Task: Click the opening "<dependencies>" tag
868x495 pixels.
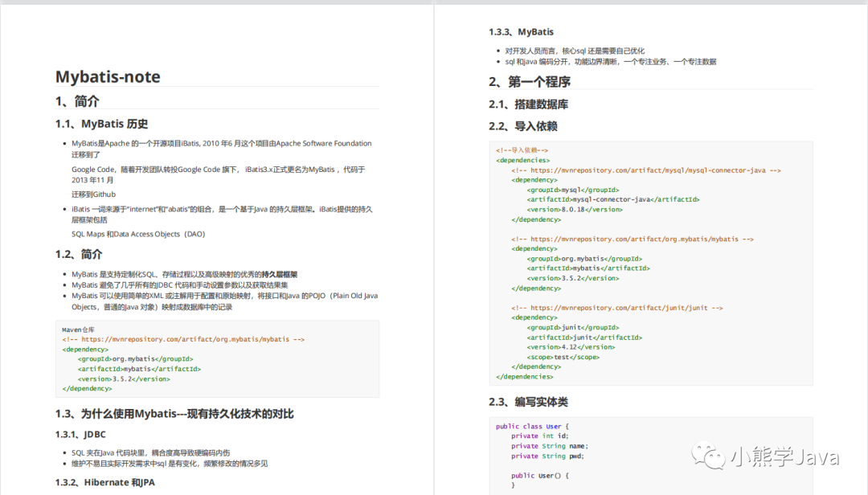Action: pos(523,161)
